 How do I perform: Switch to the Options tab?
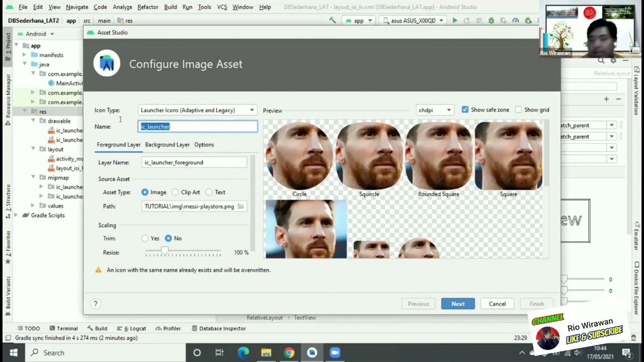pos(204,145)
